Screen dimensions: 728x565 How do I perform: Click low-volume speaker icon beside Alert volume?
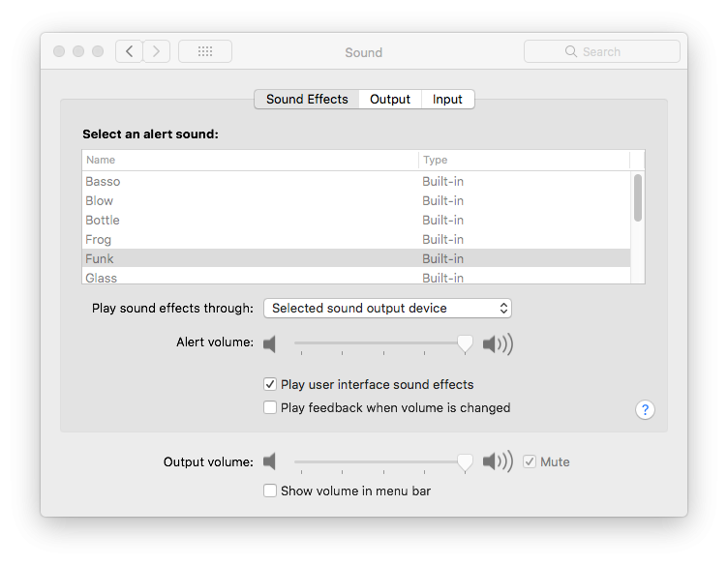(270, 344)
